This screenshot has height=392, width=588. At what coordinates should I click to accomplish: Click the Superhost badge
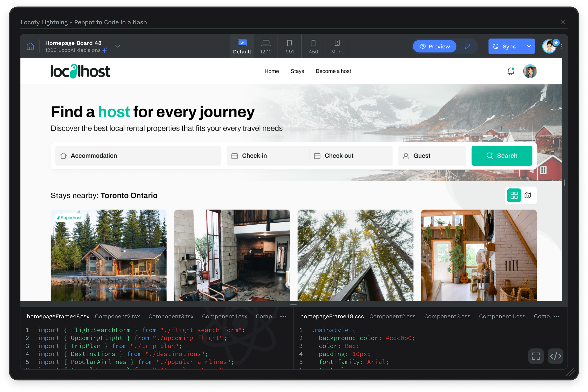(69, 218)
